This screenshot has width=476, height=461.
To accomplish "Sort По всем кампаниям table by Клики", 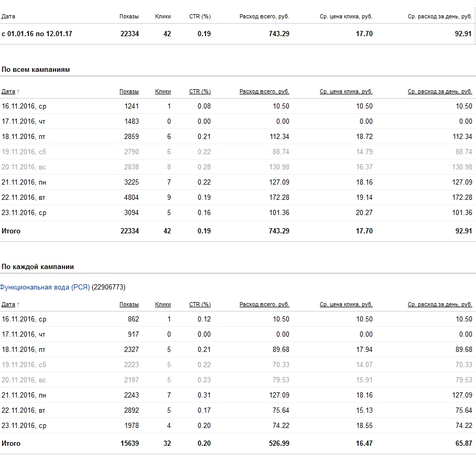I will tap(163, 92).
